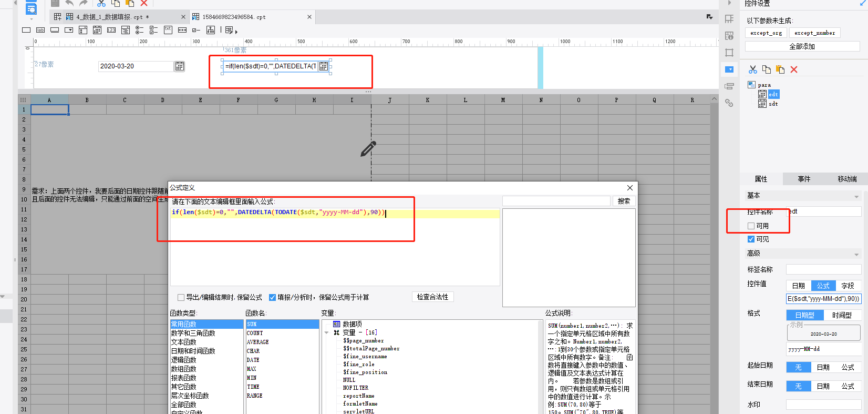Select the checkbox group widget tool
Screen dimensions: 868x414
[x=154, y=30]
